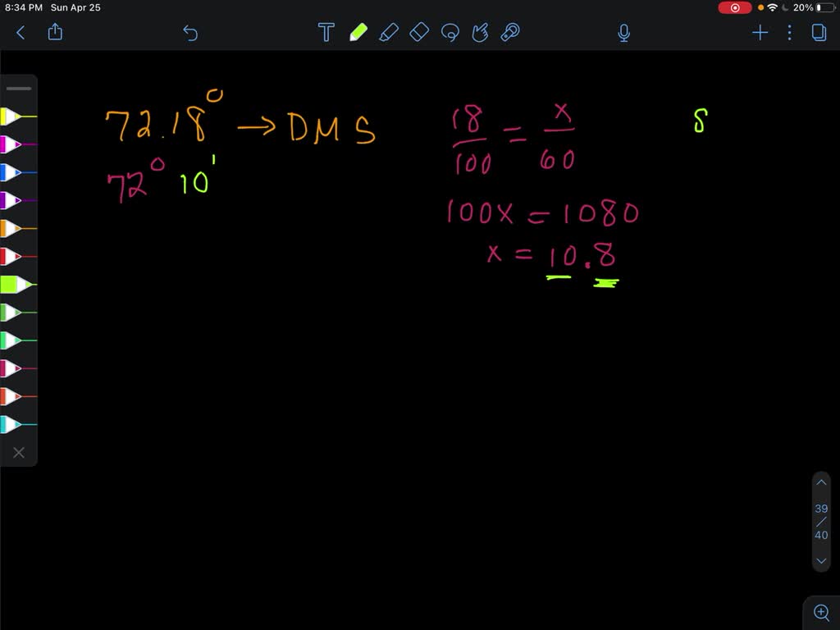Navigate back with the back arrow
The image size is (840, 630).
coord(20,33)
